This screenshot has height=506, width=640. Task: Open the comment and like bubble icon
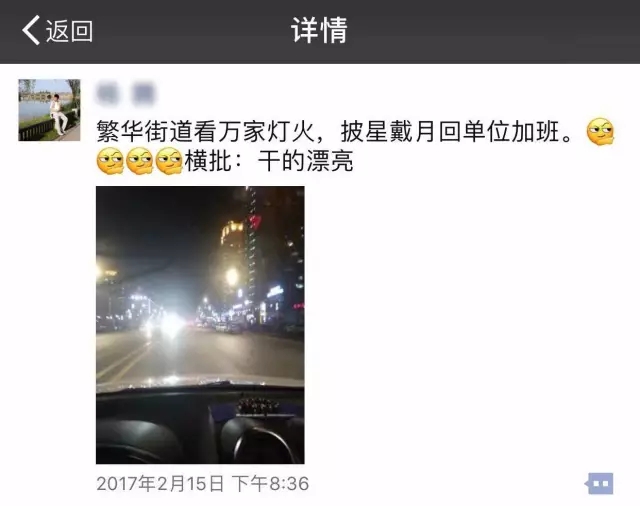tap(599, 484)
